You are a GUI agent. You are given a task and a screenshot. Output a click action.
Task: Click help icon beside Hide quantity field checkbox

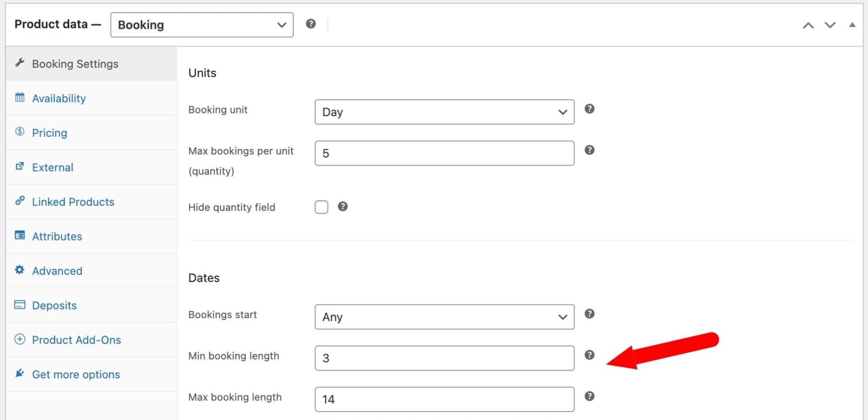343,206
